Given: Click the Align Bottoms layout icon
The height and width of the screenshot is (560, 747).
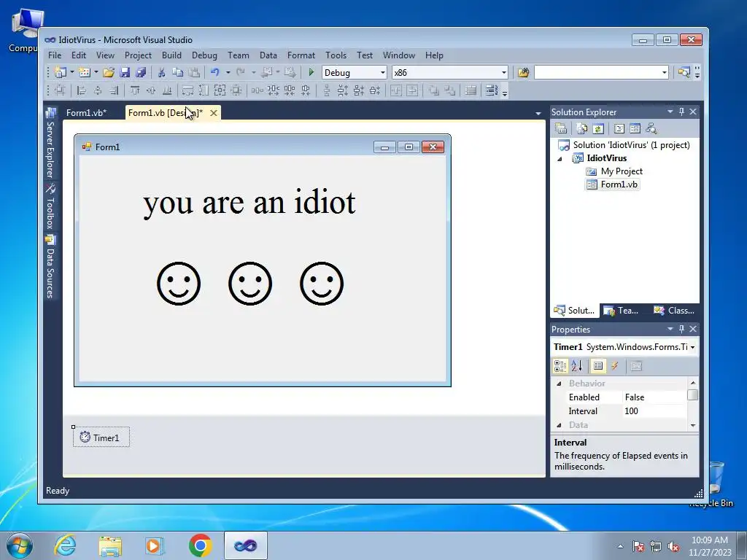Looking at the screenshot, I should (167, 90).
